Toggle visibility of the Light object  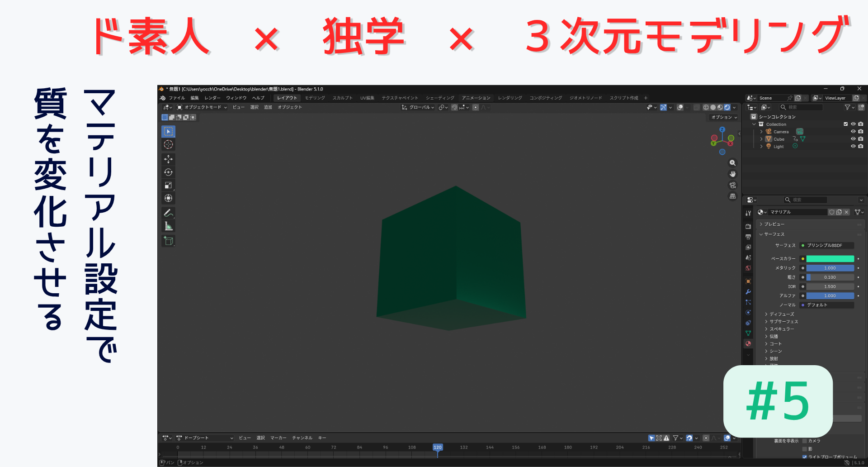[853, 146]
